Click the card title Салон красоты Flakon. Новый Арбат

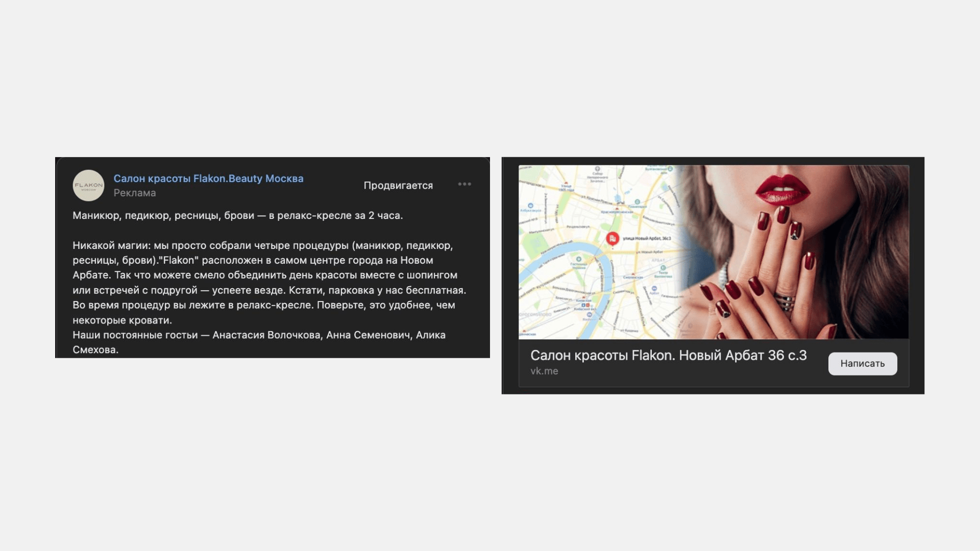[669, 355]
